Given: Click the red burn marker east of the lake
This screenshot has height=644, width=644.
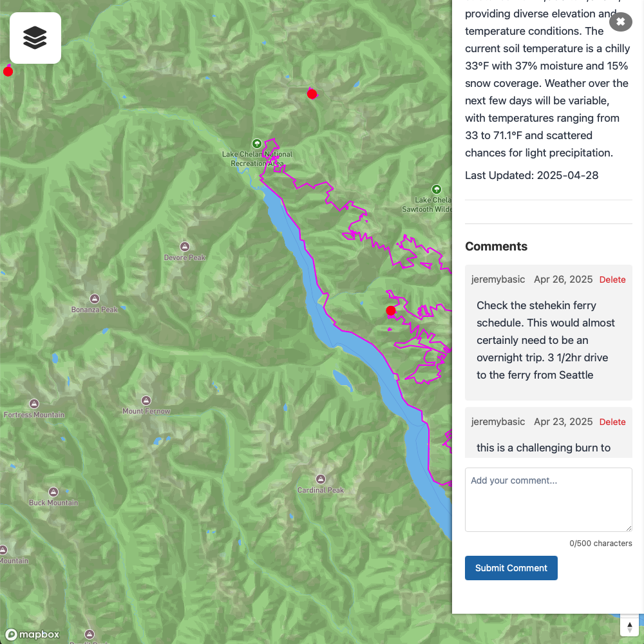Looking at the screenshot, I should pyautogui.click(x=391, y=310).
